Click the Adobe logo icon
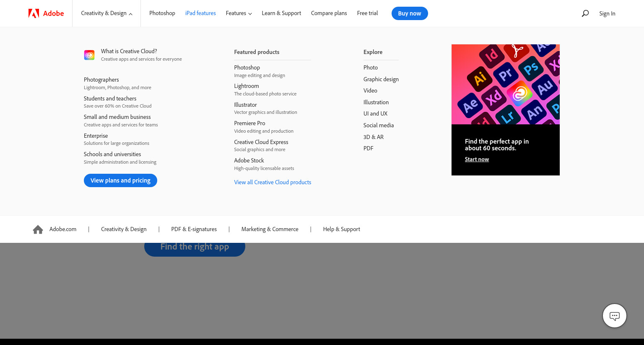The width and height of the screenshot is (644, 345). tap(34, 13)
